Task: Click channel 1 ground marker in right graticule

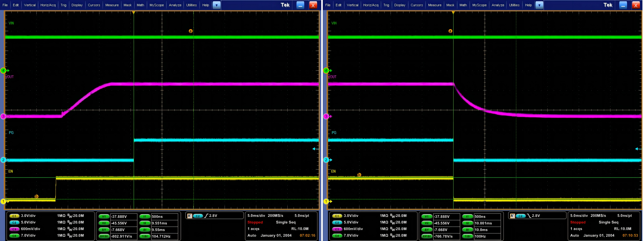Action: point(326,201)
